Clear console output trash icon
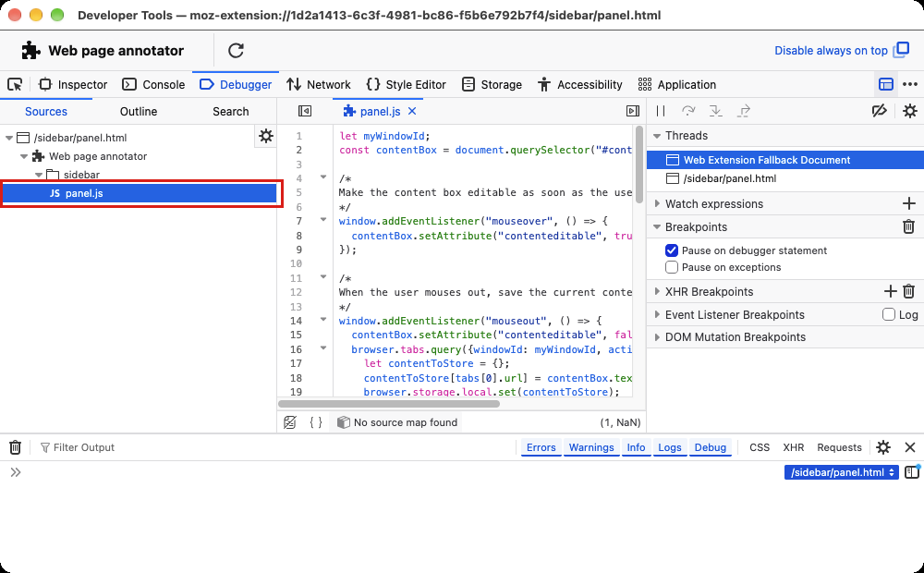Image resolution: width=924 pixels, height=573 pixels. coord(16,447)
